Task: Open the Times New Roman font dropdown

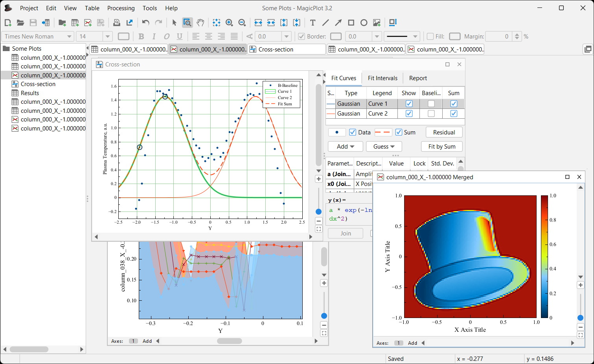Action: pyautogui.click(x=69, y=37)
